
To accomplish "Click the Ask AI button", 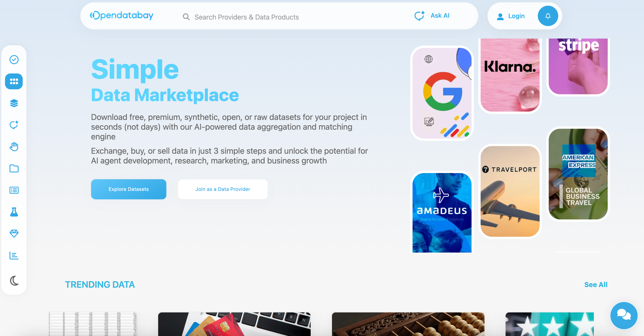I will 432,16.
